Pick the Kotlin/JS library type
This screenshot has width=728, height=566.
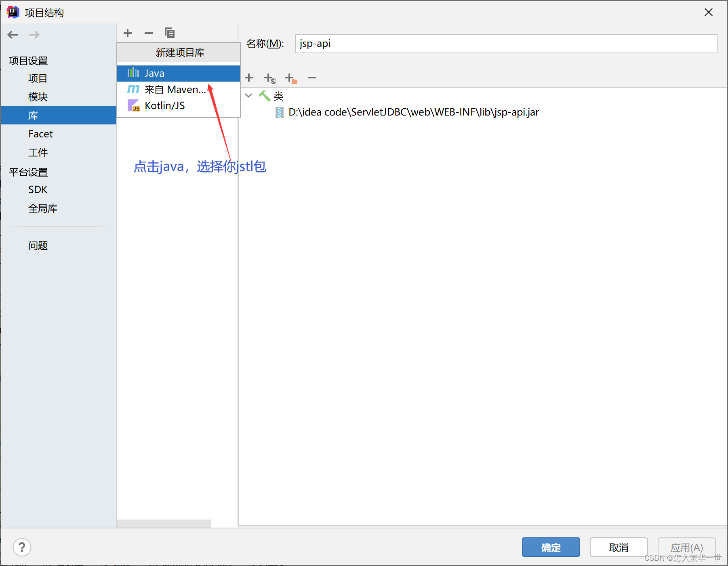click(x=164, y=105)
